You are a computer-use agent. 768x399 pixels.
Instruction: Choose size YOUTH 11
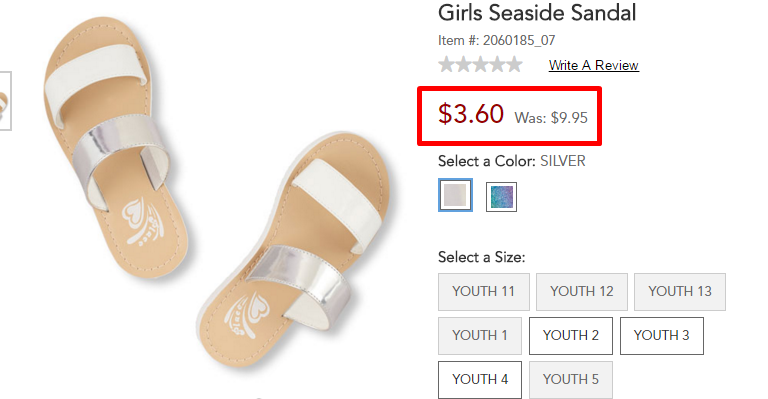coord(484,292)
